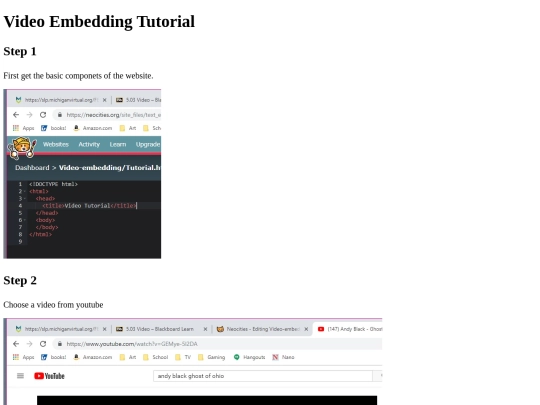Screen dimensions: 540x405
Task: Close the Neocities editing tab in Step 2 screenshot
Action: [x=306, y=329]
